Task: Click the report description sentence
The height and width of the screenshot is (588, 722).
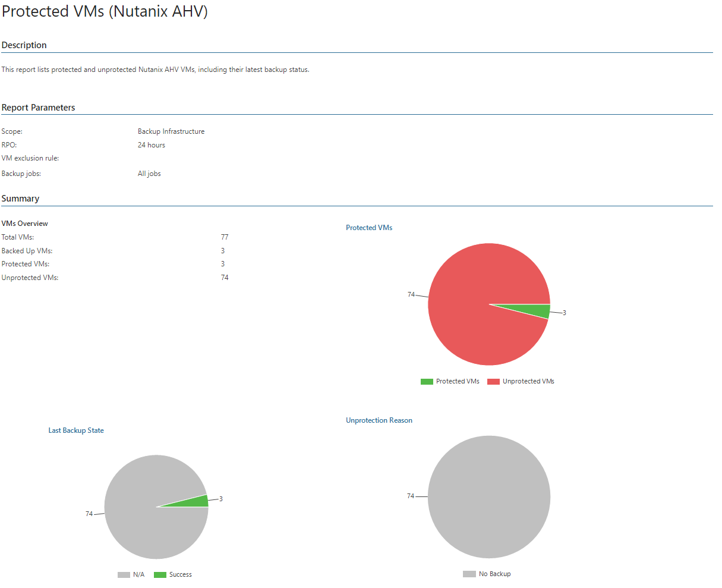Action: click(x=156, y=70)
